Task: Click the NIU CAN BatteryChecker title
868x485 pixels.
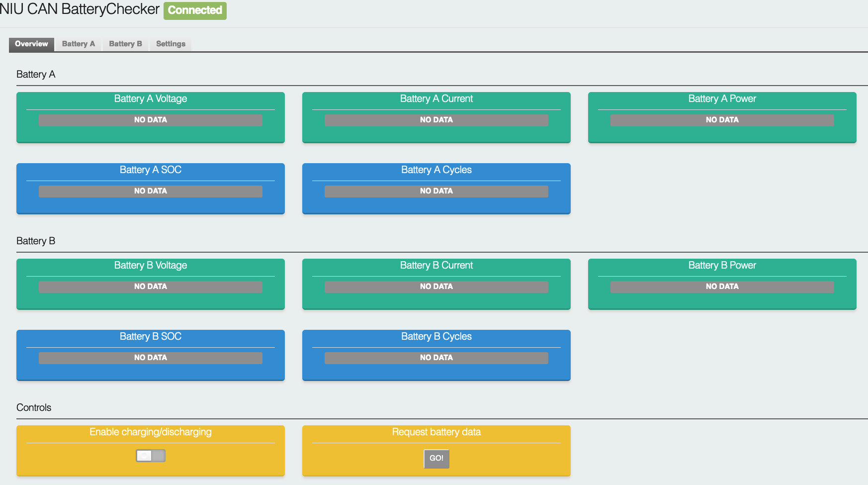Action: tap(80, 9)
